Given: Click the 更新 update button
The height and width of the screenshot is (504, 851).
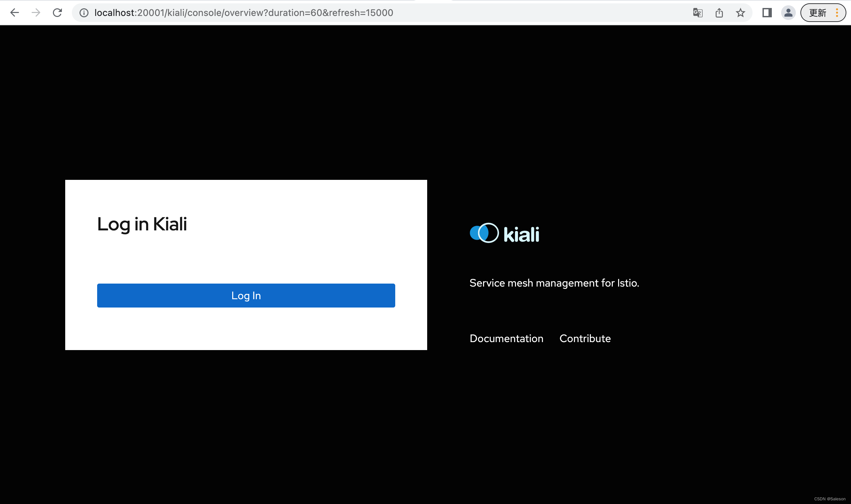Looking at the screenshot, I should (x=817, y=13).
